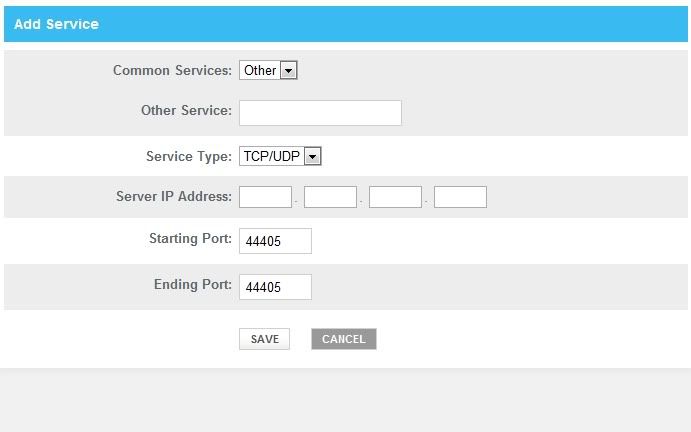Expand the Service Type dropdown arrow
Image resolution: width=691 pixels, height=432 pixels.
(x=312, y=156)
